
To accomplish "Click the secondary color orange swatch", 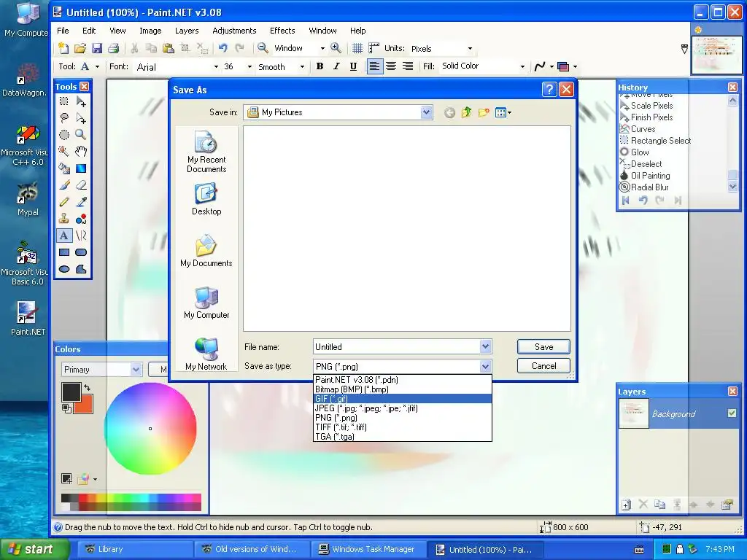I will (85, 405).
